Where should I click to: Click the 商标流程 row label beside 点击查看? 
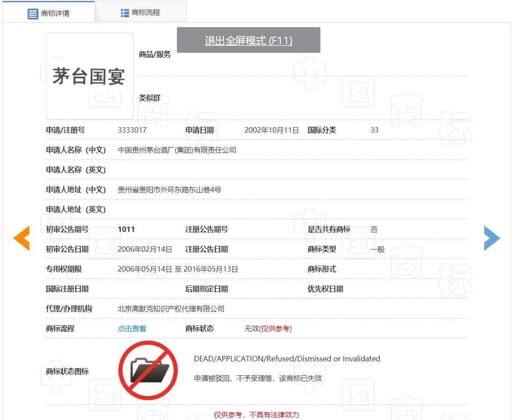click(x=60, y=328)
